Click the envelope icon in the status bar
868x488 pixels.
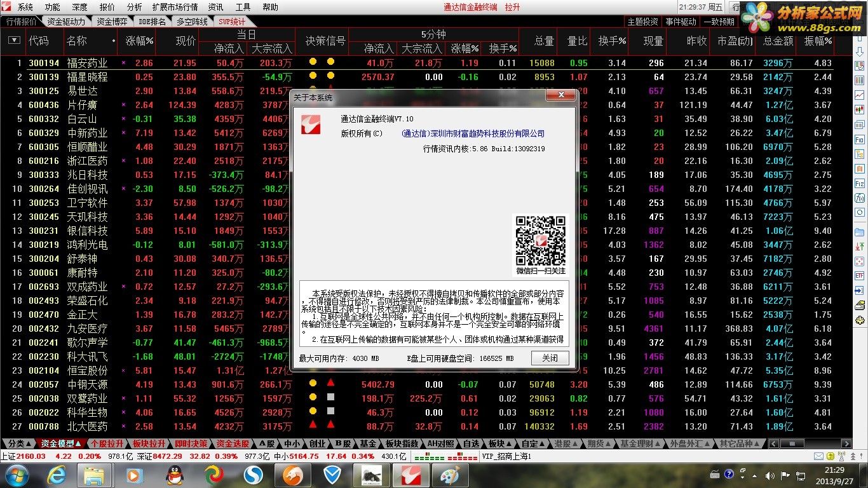(x=818, y=456)
